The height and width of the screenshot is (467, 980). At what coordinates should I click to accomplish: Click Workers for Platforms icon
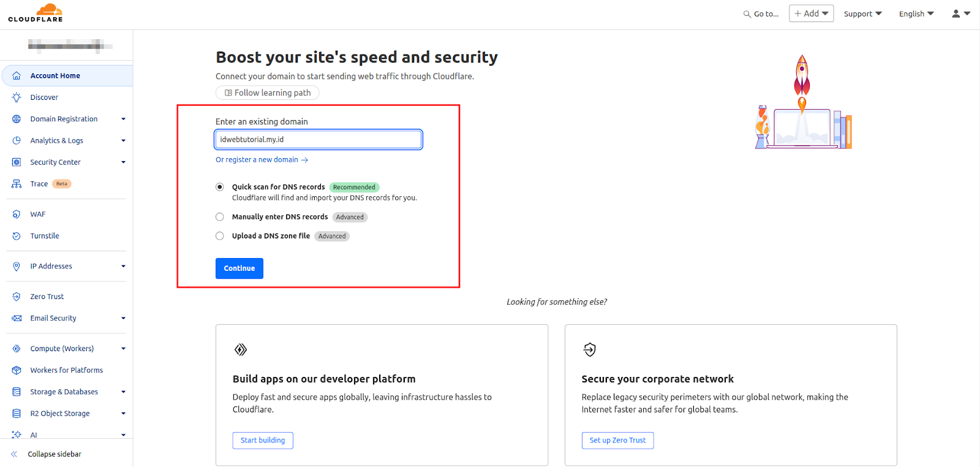(17, 370)
